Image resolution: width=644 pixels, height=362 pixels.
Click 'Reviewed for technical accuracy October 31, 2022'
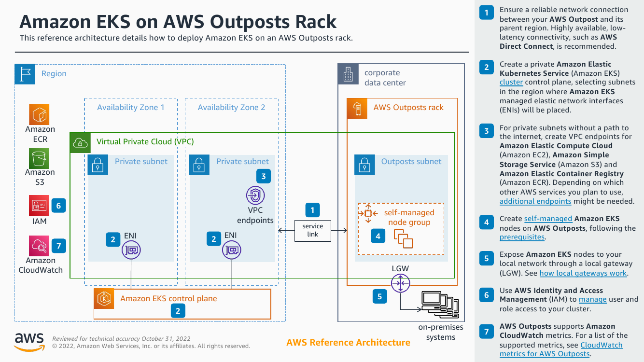pos(121,339)
